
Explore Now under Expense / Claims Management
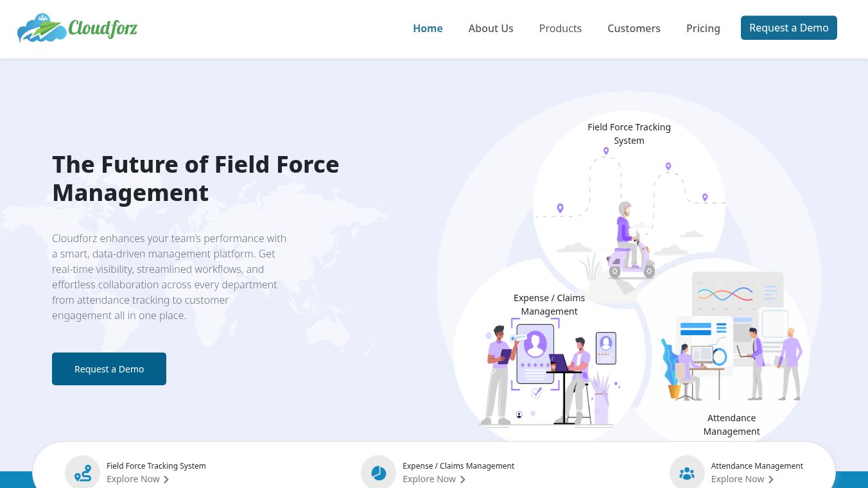pos(429,479)
